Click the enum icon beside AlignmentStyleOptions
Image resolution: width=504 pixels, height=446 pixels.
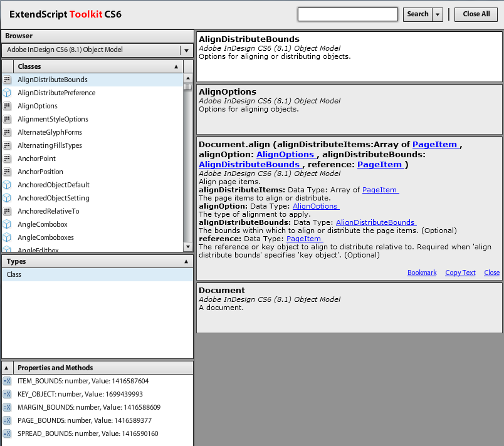tap(7, 119)
